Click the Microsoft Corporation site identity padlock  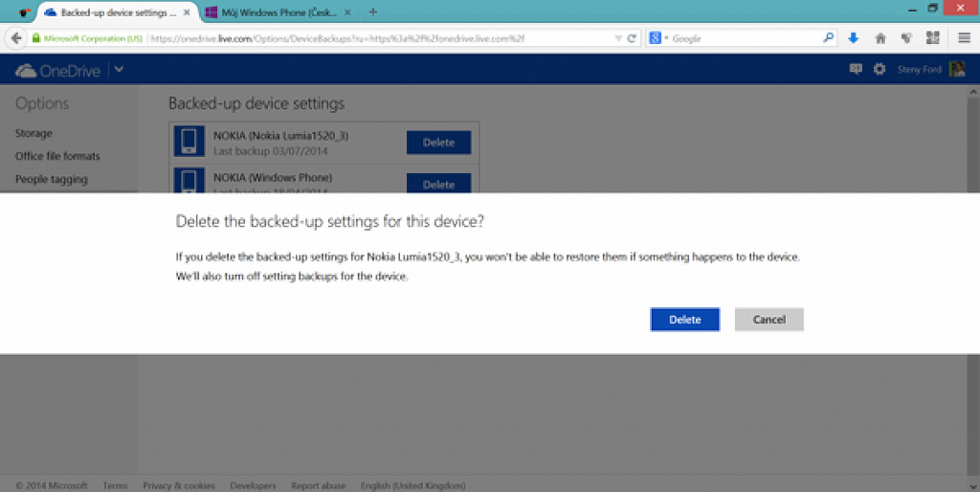point(36,38)
